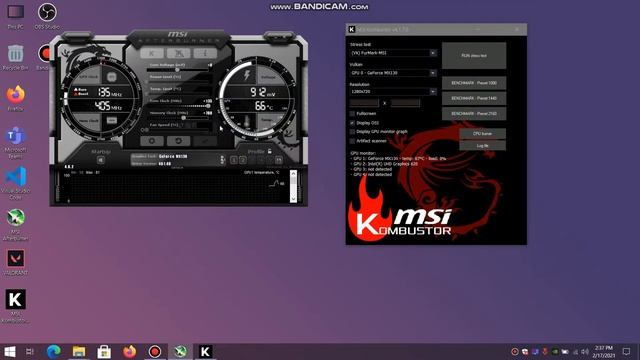Viewport: 640px width, 360px height.
Task: Open the VALORANT desktop icon
Action: click(16, 262)
